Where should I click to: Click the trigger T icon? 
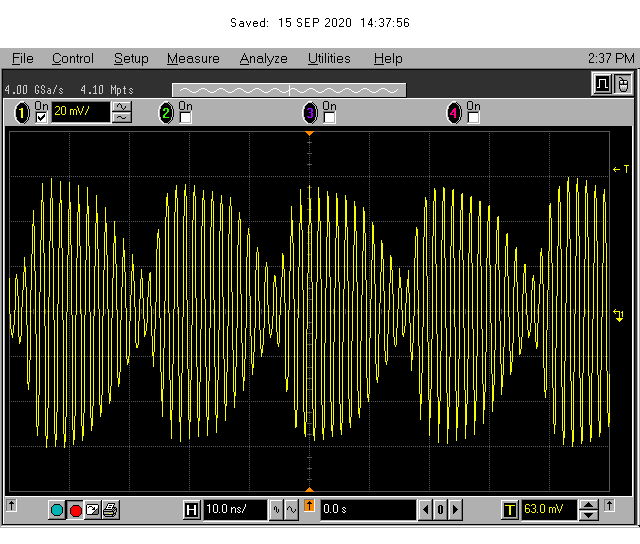tap(510, 510)
